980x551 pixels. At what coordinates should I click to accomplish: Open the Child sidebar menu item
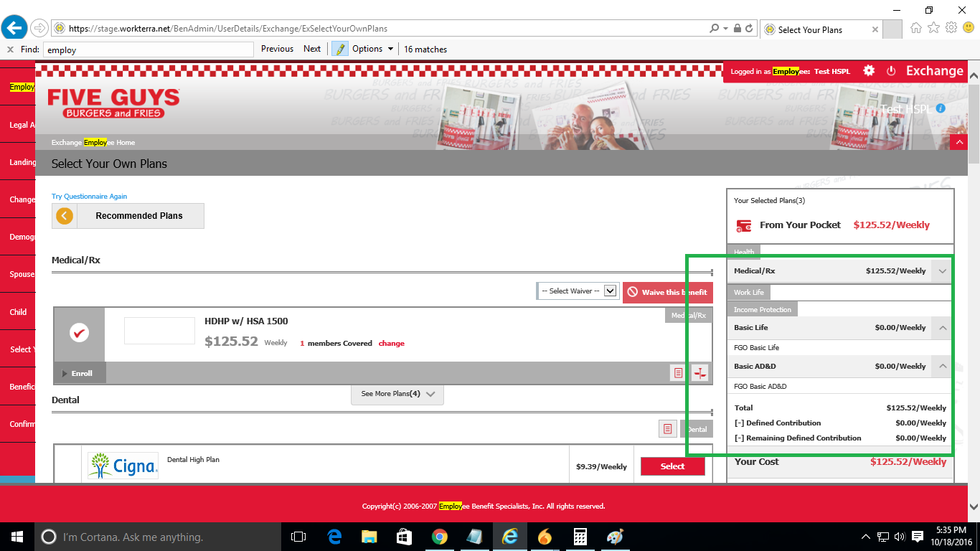click(17, 312)
